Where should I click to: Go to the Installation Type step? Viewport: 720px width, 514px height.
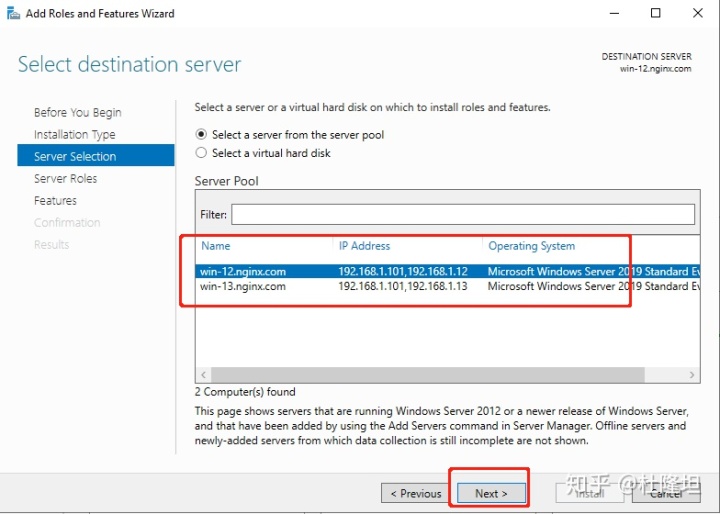[x=74, y=135]
